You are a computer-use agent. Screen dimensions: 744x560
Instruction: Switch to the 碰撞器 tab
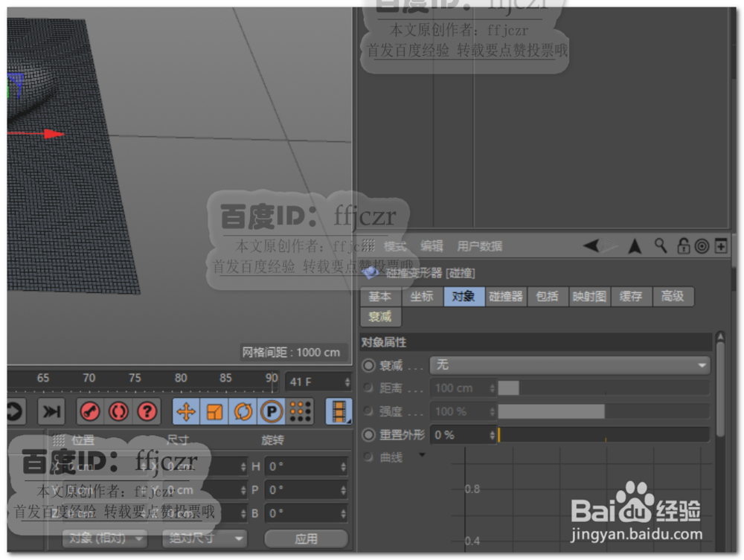pos(506,296)
